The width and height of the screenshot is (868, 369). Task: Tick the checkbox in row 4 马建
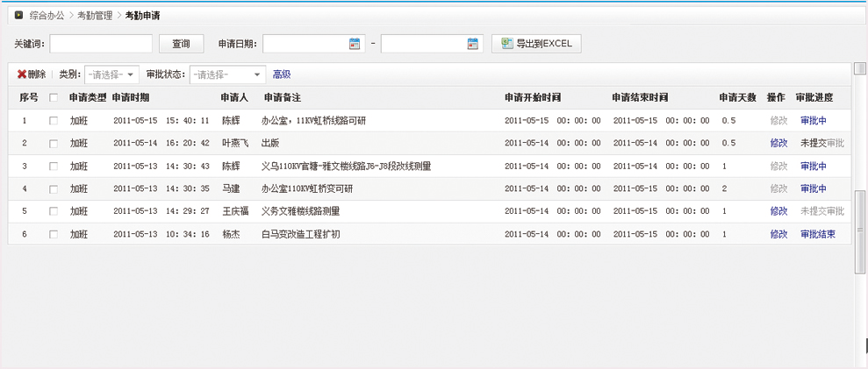pyautogui.click(x=54, y=189)
